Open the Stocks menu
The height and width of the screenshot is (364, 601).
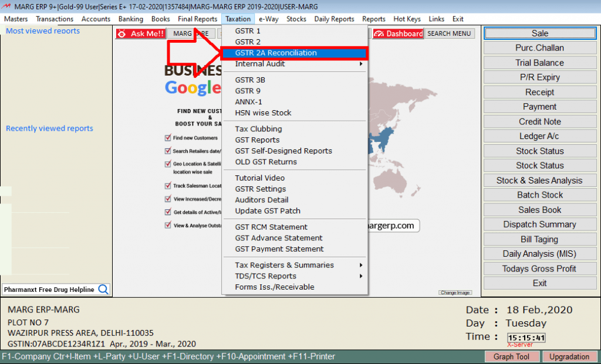click(296, 19)
